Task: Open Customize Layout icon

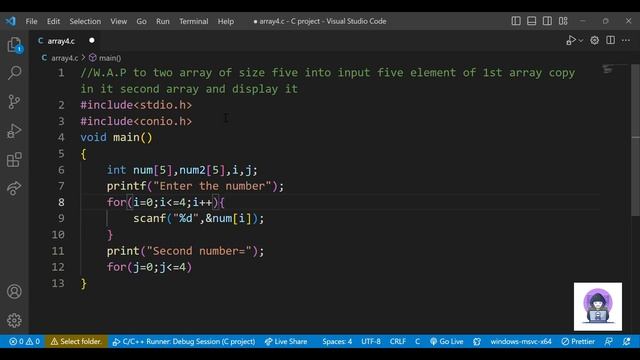Action: pos(563,21)
